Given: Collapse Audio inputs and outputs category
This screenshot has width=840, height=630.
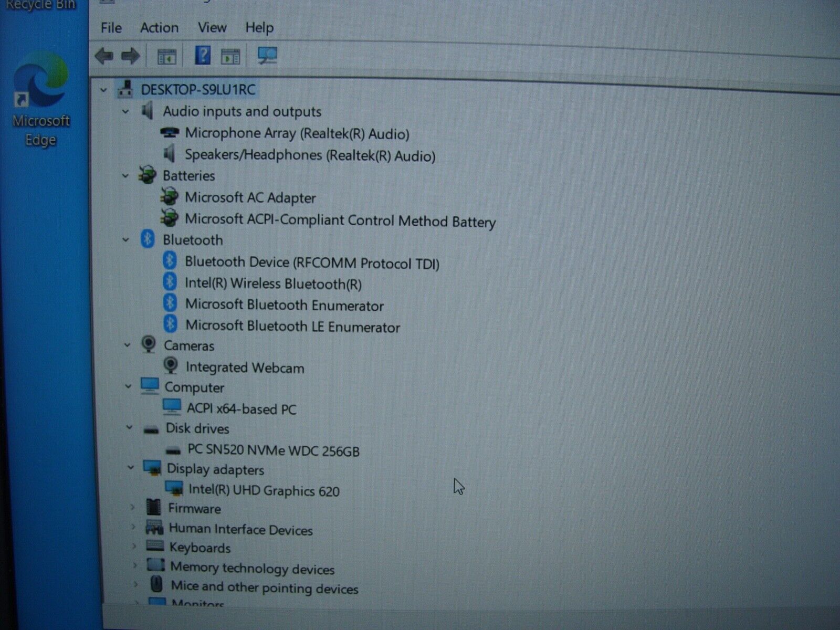Looking at the screenshot, I should click(125, 111).
